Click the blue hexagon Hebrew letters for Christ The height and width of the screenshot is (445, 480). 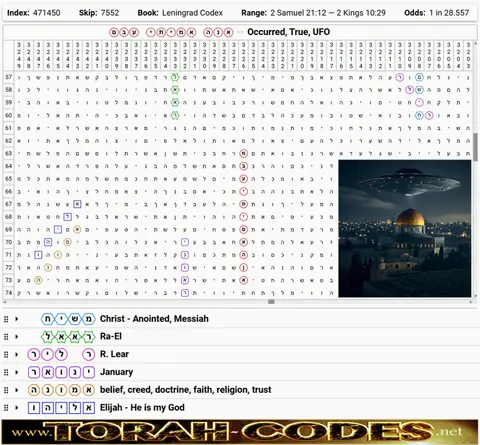pos(68,319)
